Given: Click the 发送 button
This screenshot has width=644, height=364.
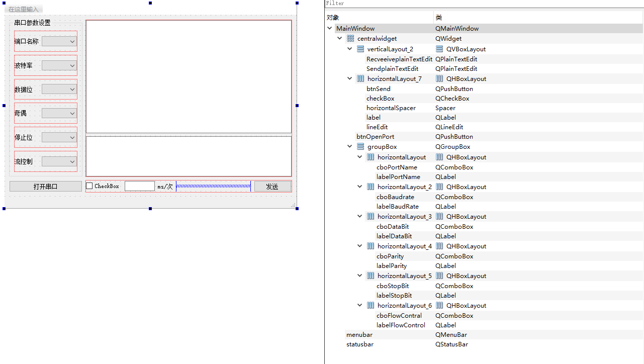Looking at the screenshot, I should click(272, 187).
